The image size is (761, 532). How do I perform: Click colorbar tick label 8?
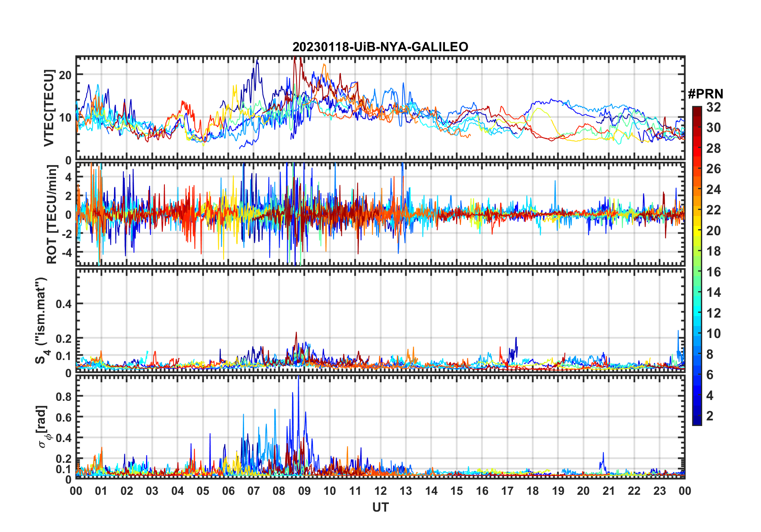(x=710, y=354)
